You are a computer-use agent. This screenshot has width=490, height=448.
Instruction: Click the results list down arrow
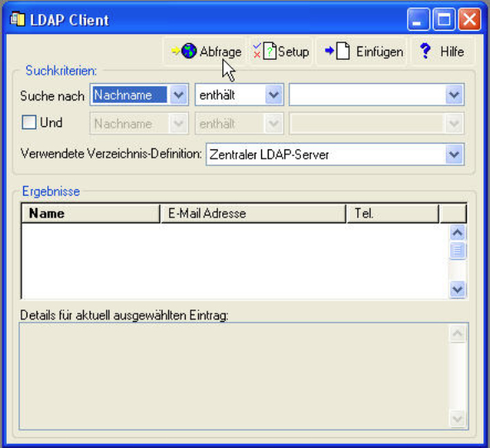point(458,290)
